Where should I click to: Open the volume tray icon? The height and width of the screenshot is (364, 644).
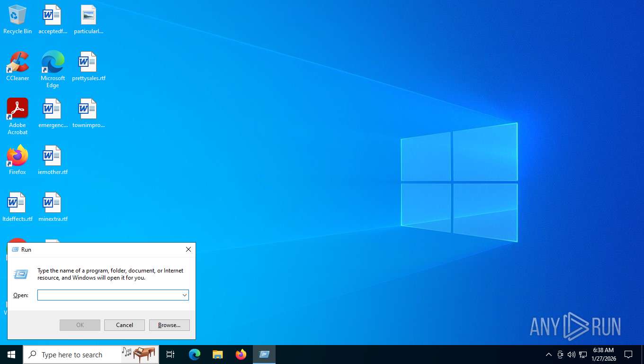pos(571,355)
